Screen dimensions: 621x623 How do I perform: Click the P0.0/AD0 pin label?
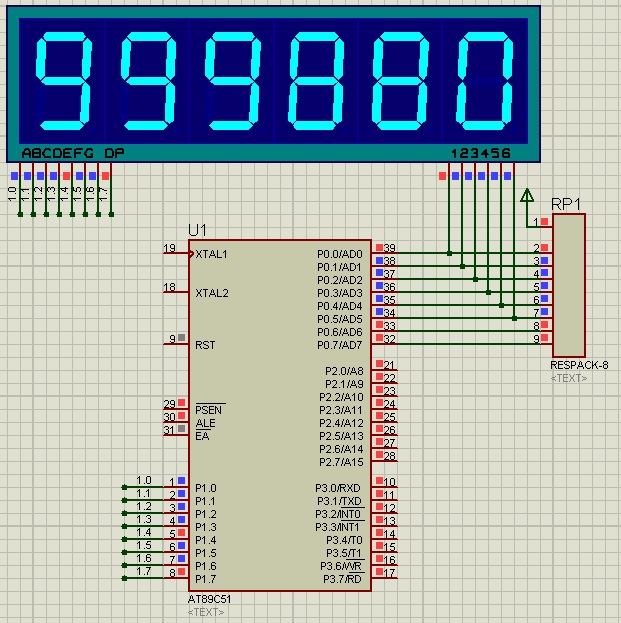pos(340,254)
